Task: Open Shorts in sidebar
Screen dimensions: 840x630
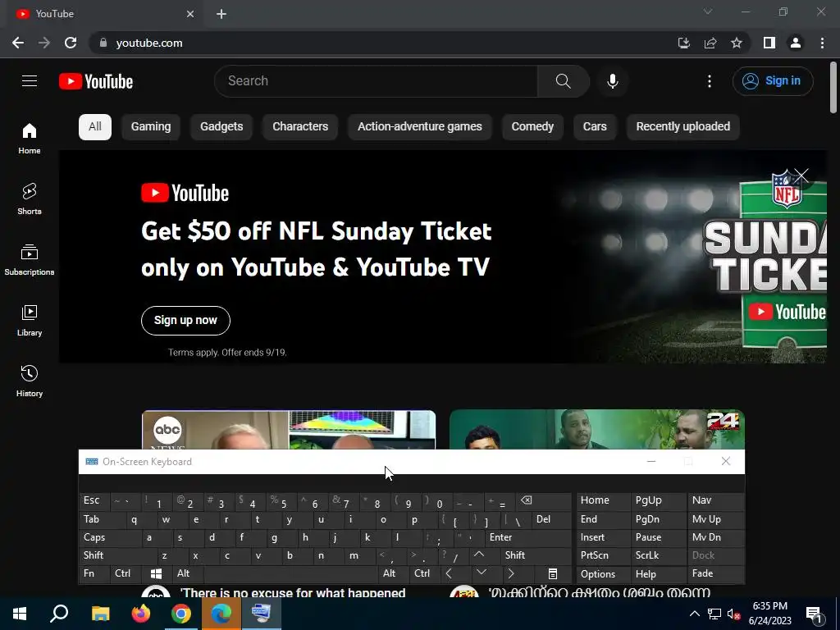Action: [30, 199]
